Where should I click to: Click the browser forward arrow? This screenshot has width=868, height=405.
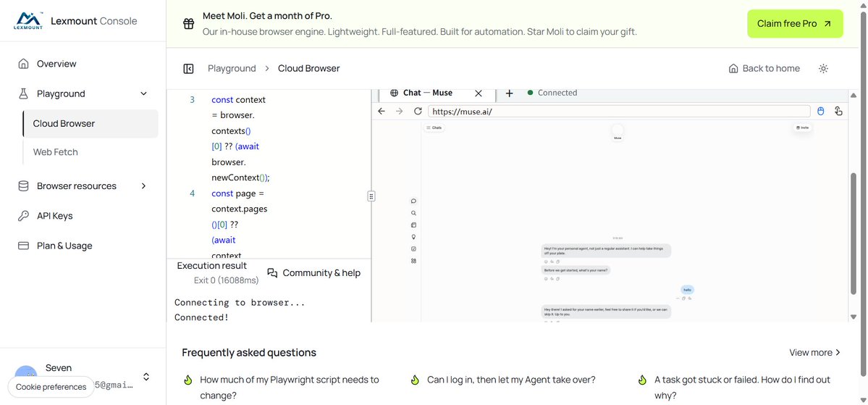pos(399,112)
